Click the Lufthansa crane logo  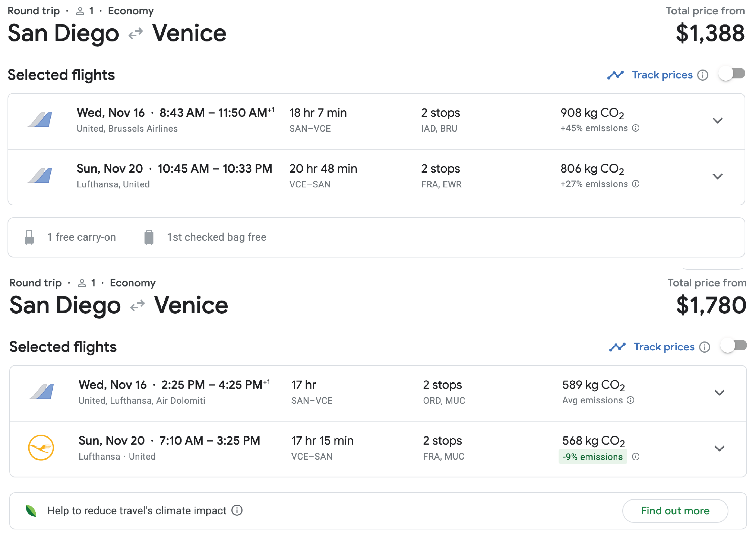pos(41,448)
